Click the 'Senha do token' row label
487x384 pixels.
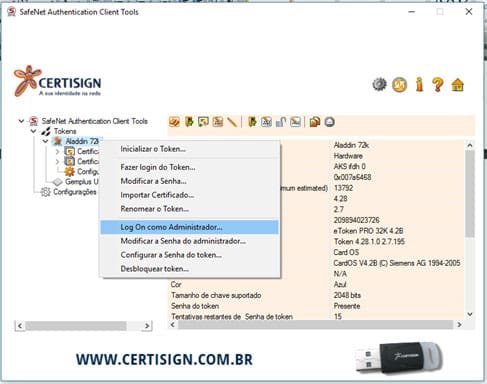[195, 306]
